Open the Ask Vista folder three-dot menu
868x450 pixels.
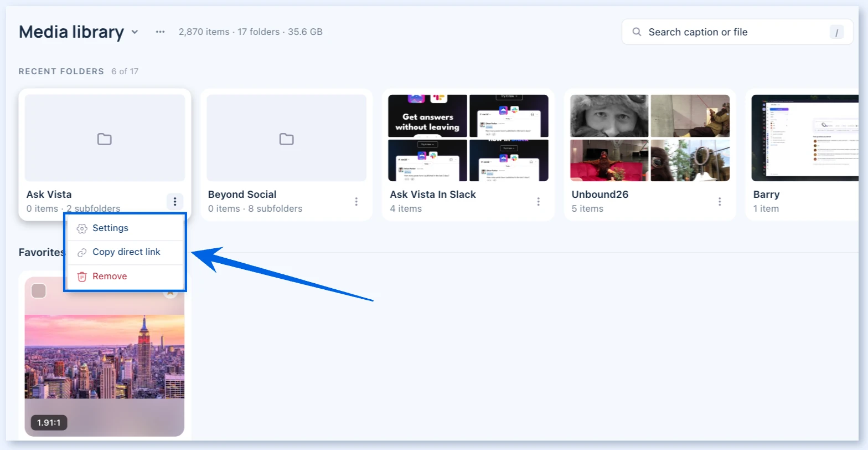[x=175, y=201]
